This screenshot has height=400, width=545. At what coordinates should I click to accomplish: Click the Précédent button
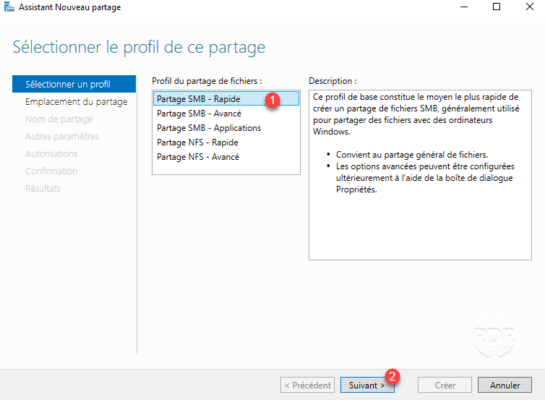click(308, 385)
